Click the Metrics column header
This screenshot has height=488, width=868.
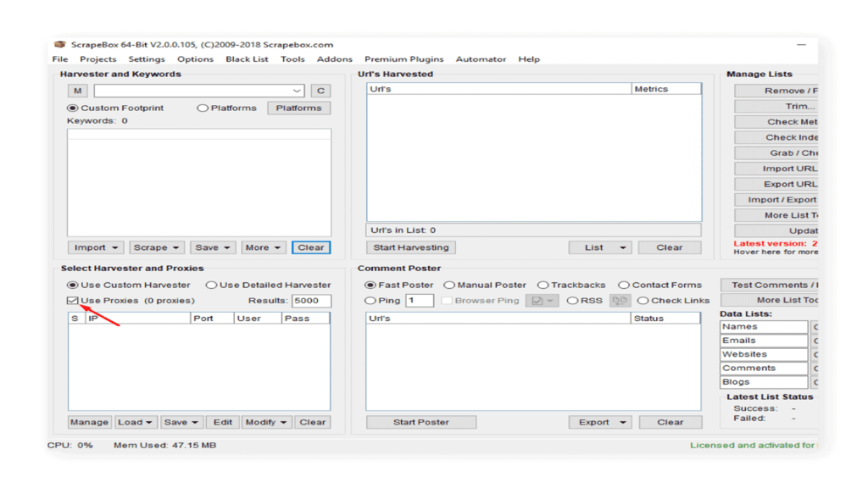click(x=666, y=89)
